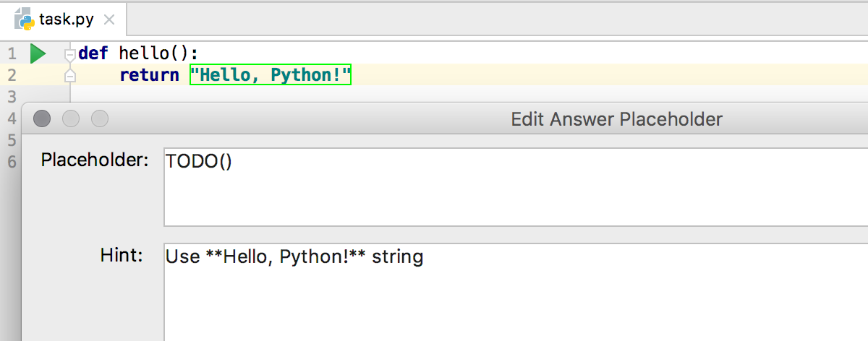Run hello() using green gutter arrow

38,53
